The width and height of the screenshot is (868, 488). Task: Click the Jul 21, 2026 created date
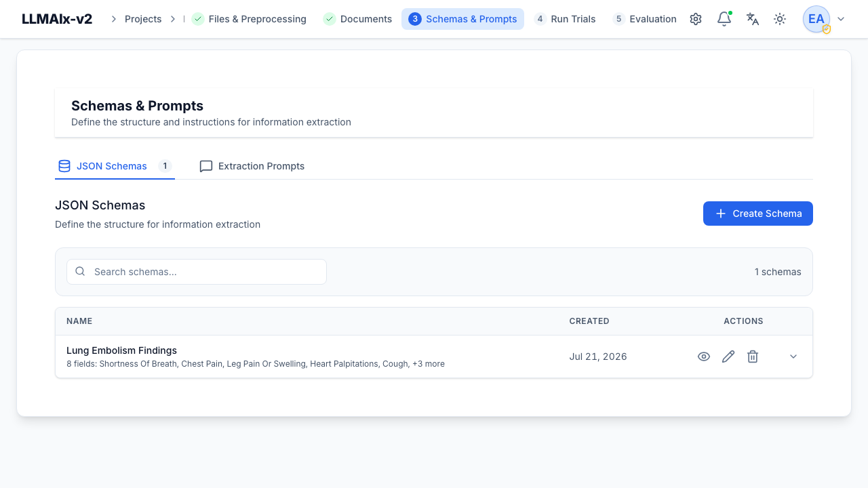click(598, 357)
